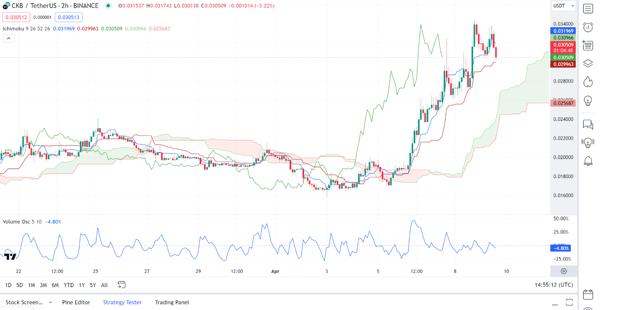The width and height of the screenshot is (644, 310).
Task: Click the 14:55:12 (UTC) timezone clock
Action: (x=554, y=285)
